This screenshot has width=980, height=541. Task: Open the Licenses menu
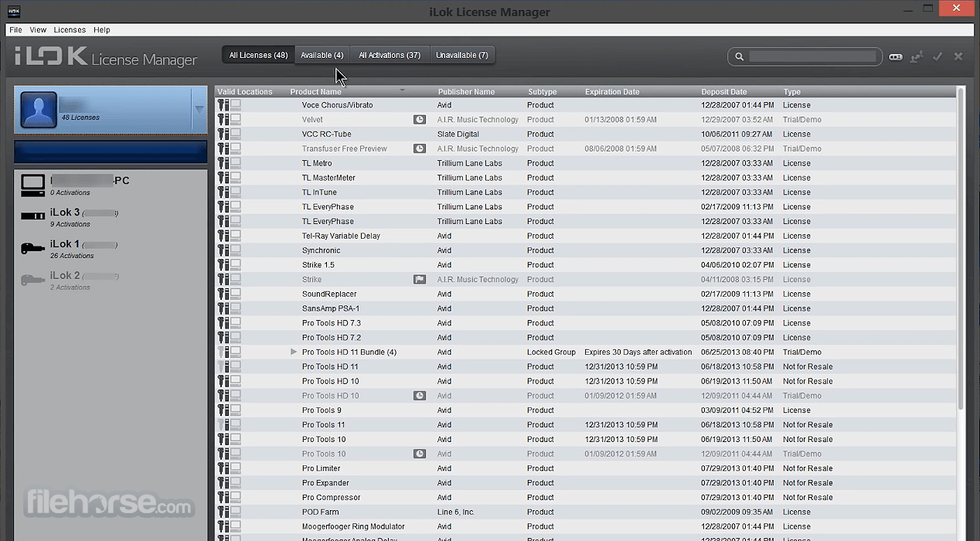coord(70,30)
